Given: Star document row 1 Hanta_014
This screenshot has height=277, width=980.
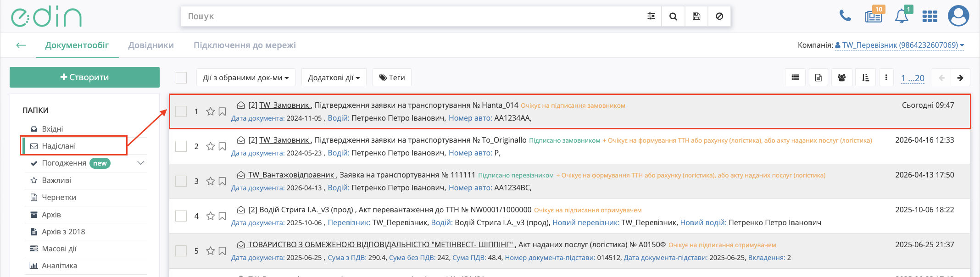Looking at the screenshot, I should pyautogui.click(x=211, y=111).
